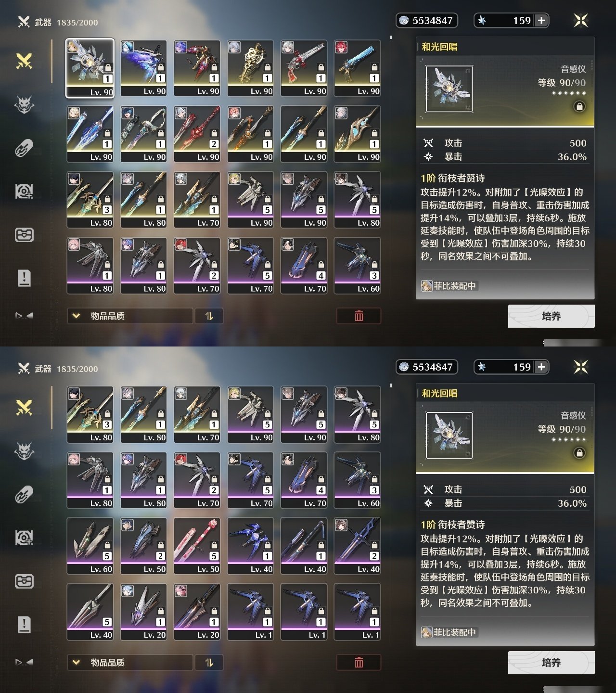Viewport: 616px width, 693px height.
Task: Toggle the lock on 和光回唱 in lower details
Action: pyautogui.click(x=579, y=453)
